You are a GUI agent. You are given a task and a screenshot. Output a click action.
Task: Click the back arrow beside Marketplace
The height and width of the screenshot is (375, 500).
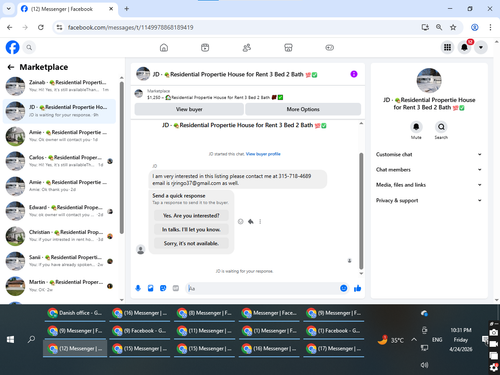coord(11,67)
